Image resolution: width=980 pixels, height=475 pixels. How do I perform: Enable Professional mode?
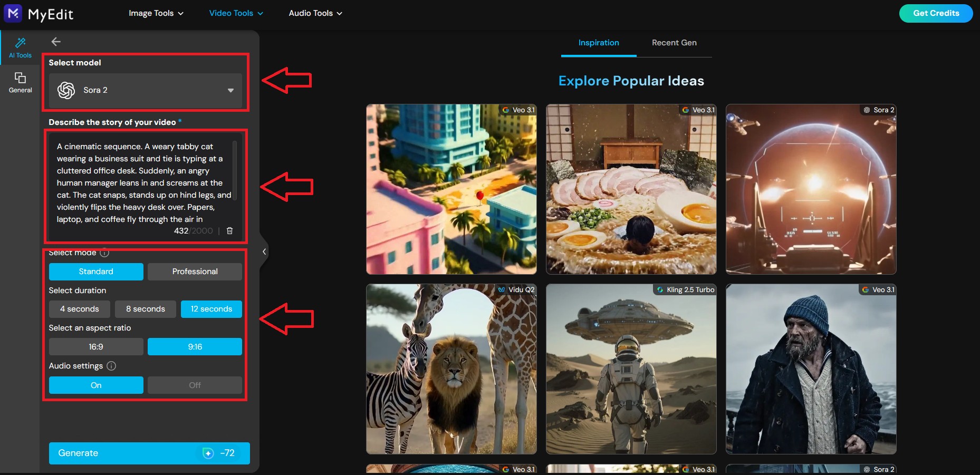(195, 272)
